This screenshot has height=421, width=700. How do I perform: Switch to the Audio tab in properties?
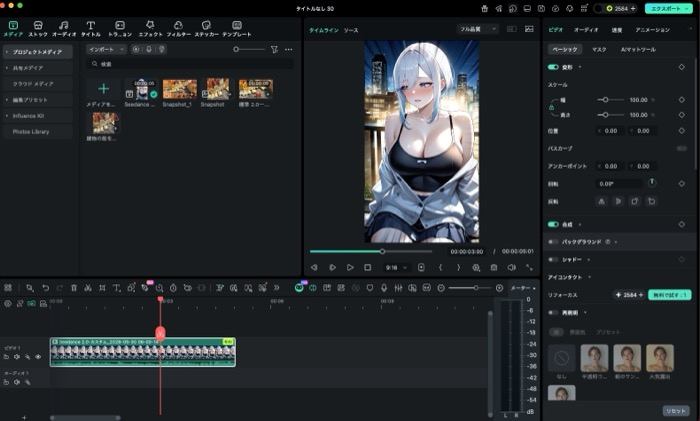click(x=586, y=30)
